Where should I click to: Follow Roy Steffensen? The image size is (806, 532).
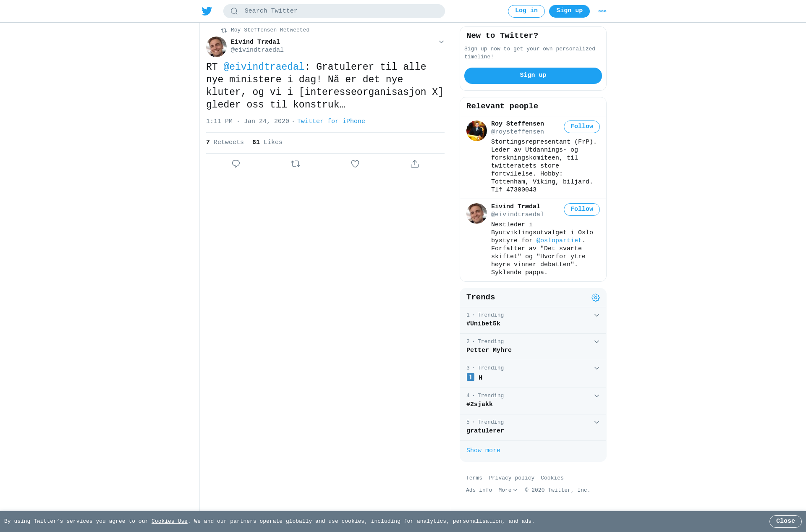click(582, 127)
